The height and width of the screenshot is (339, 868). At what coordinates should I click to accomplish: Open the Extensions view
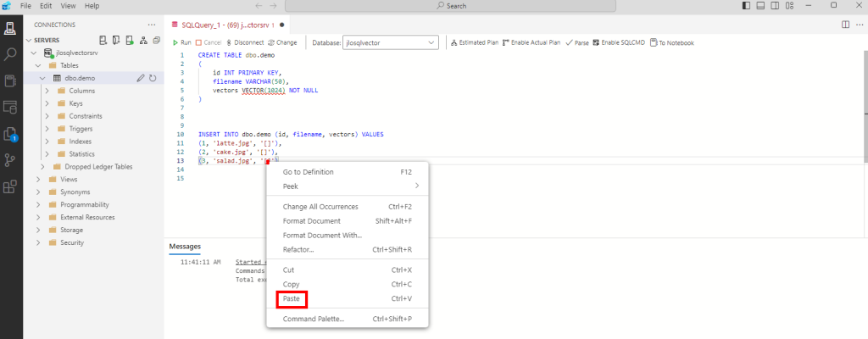click(10, 187)
